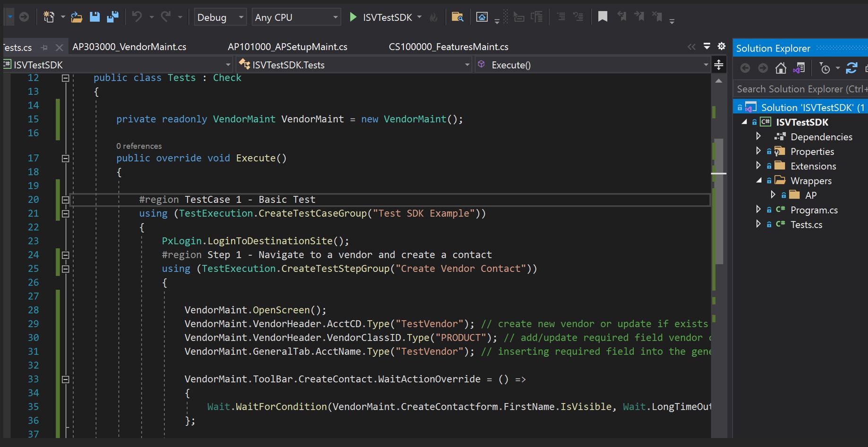Click the editor tab settings gear icon
This screenshot has width=868, height=447.
tap(722, 46)
